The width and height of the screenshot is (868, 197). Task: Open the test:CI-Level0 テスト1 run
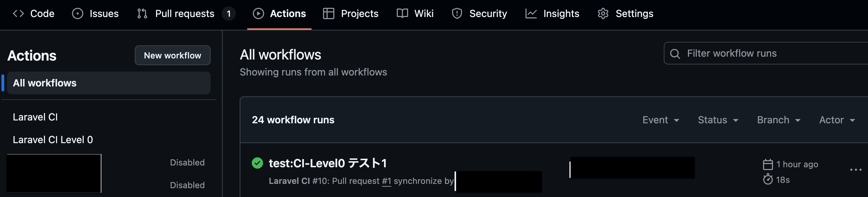tap(328, 163)
